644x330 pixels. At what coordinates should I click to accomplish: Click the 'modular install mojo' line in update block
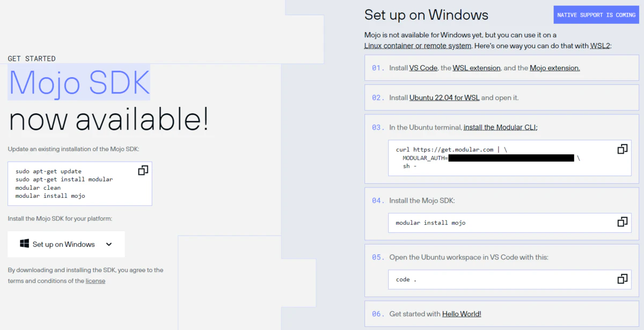pyautogui.click(x=50, y=196)
